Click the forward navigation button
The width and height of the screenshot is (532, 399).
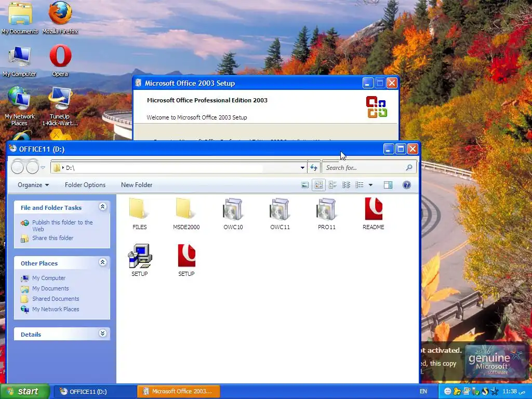pos(33,167)
